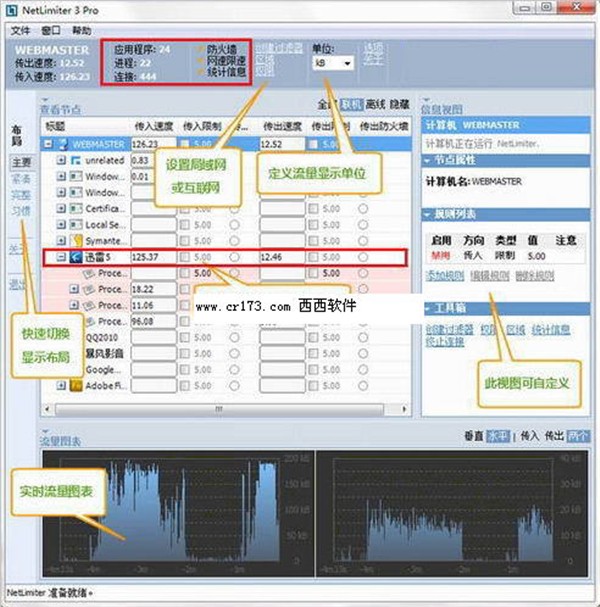
Task: Click node list horizontal scrollbar thumb
Action: 219,409
